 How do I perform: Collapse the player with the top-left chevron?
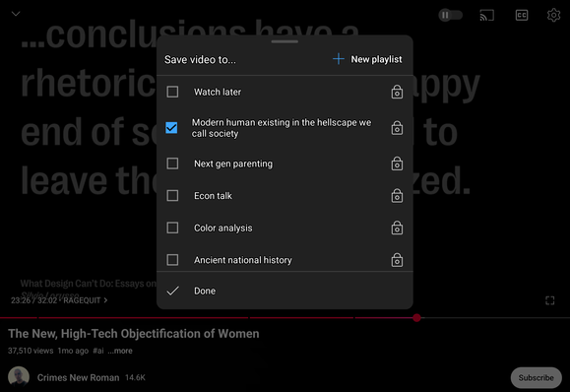(x=16, y=14)
